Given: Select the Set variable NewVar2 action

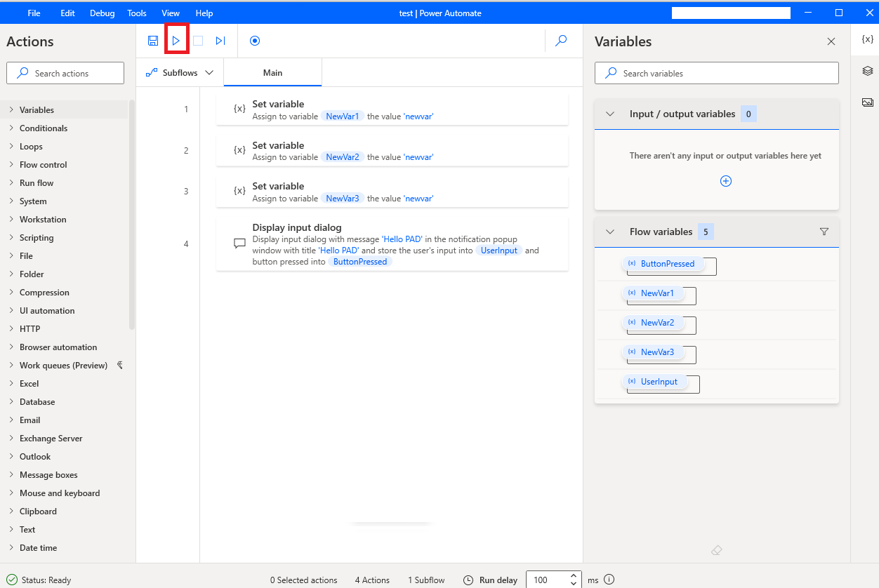Looking at the screenshot, I should 392,151.
